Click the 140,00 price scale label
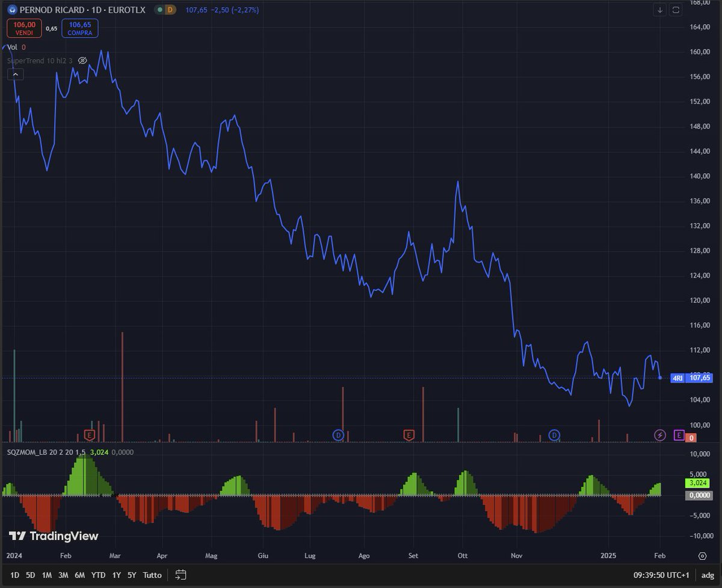Screen dimensions: 722x588 point(699,176)
